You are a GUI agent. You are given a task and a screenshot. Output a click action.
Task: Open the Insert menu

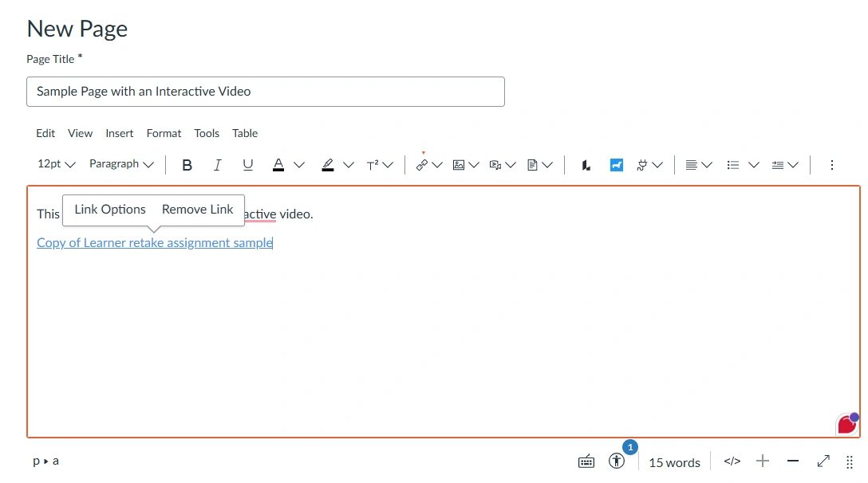120,133
